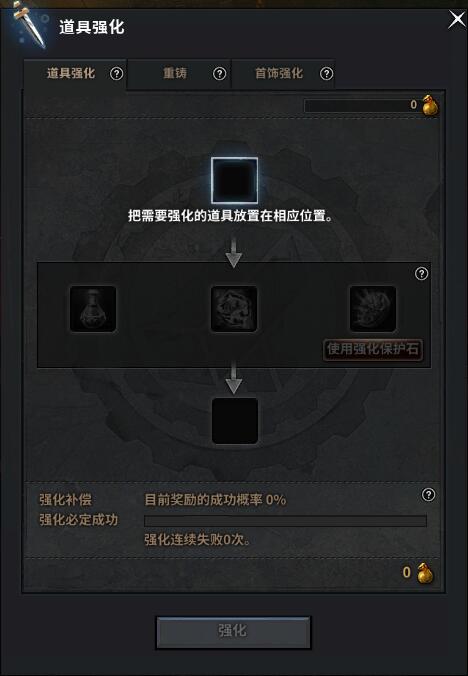468x676 pixels.
Task: Close the 道具强化 window
Action: coord(456,19)
